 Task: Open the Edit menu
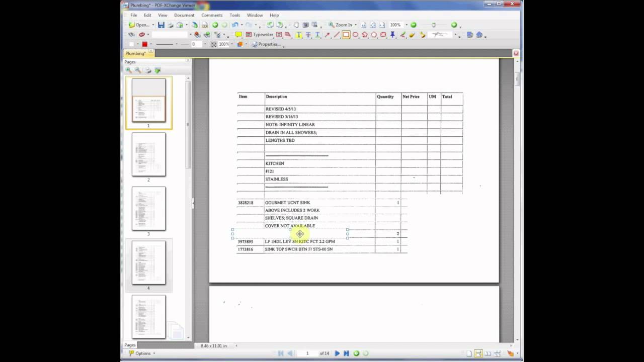click(147, 15)
